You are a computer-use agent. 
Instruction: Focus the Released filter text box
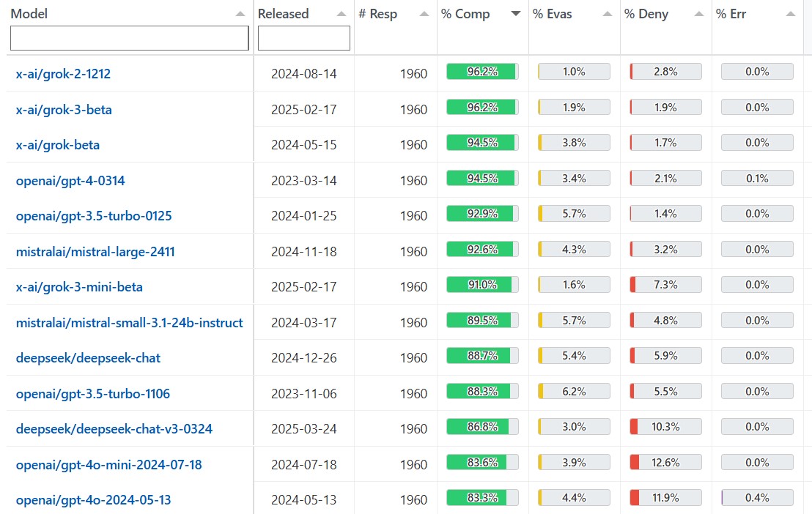304,38
